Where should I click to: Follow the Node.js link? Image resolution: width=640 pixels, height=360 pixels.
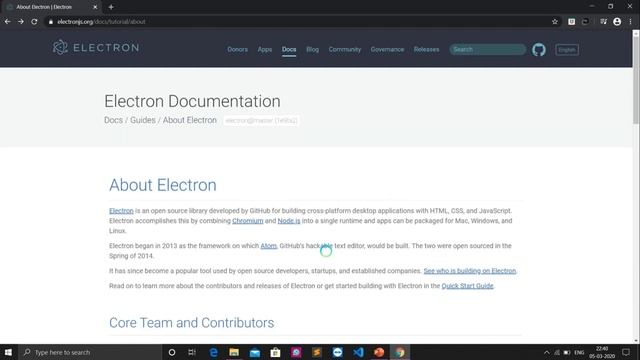289,221
